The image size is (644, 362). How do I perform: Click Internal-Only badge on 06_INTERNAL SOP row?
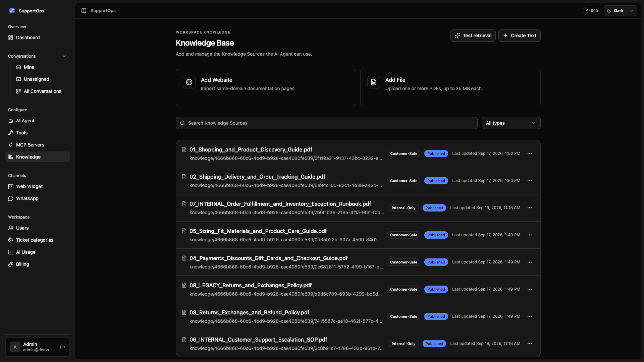point(404,344)
